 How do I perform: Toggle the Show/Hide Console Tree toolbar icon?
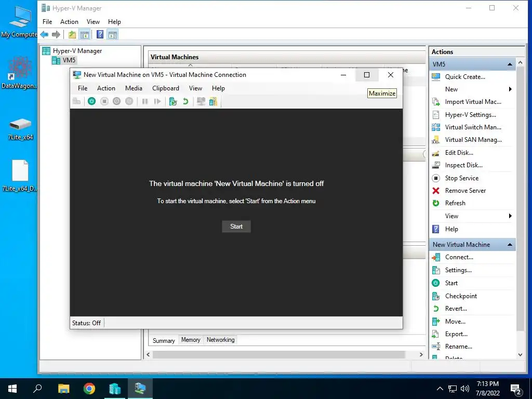click(x=85, y=34)
